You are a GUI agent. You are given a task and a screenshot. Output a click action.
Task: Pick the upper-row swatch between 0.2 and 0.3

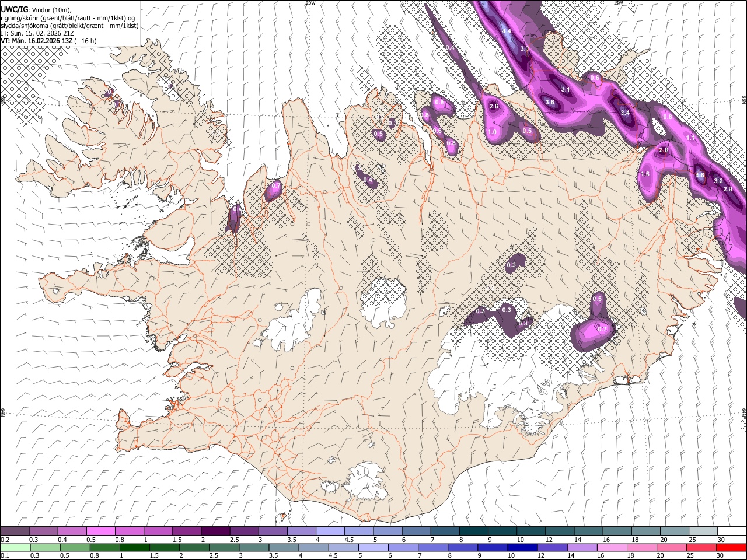[x=15, y=531]
